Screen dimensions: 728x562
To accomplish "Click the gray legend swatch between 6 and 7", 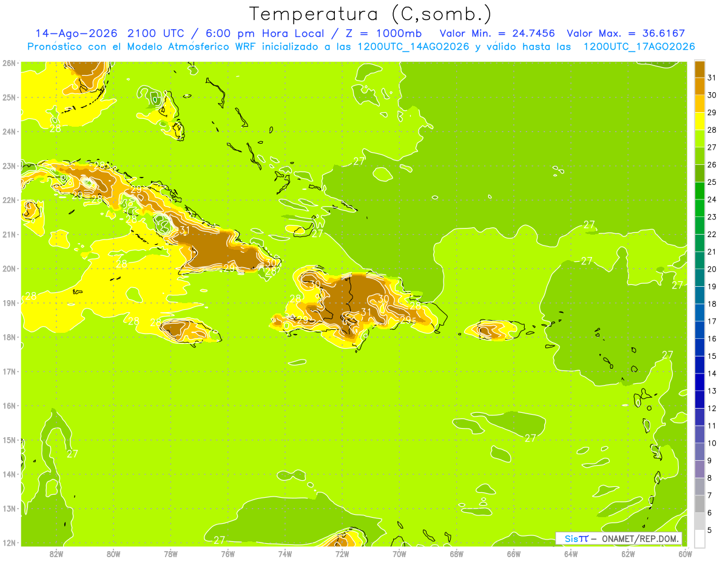I will click(699, 504).
